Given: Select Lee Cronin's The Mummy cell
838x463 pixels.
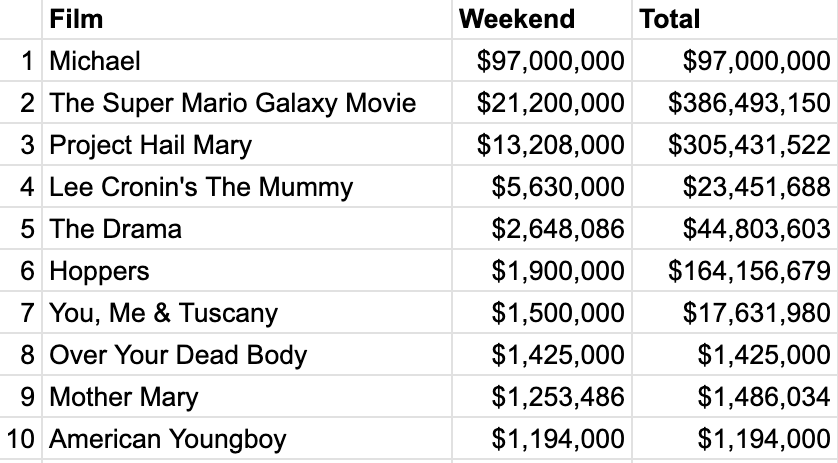Looking at the screenshot, I should click(x=247, y=187).
